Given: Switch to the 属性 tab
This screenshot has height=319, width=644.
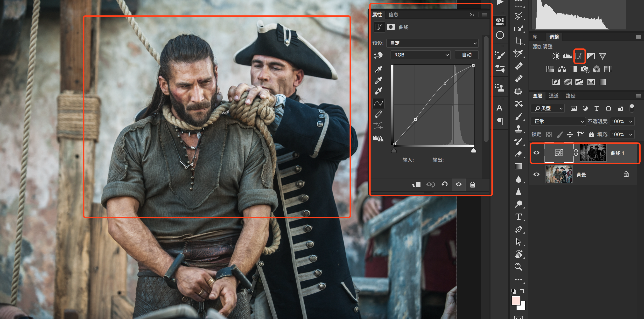Looking at the screenshot, I should [x=377, y=15].
